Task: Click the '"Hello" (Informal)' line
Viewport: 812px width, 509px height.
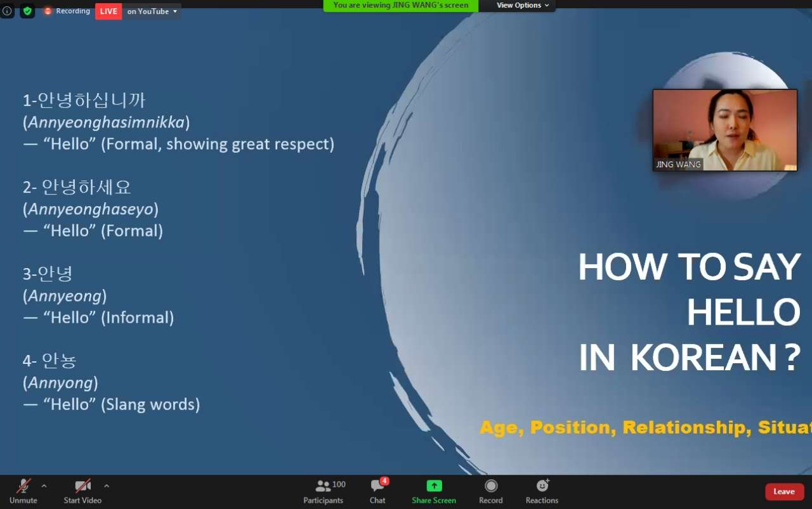Action: click(98, 317)
